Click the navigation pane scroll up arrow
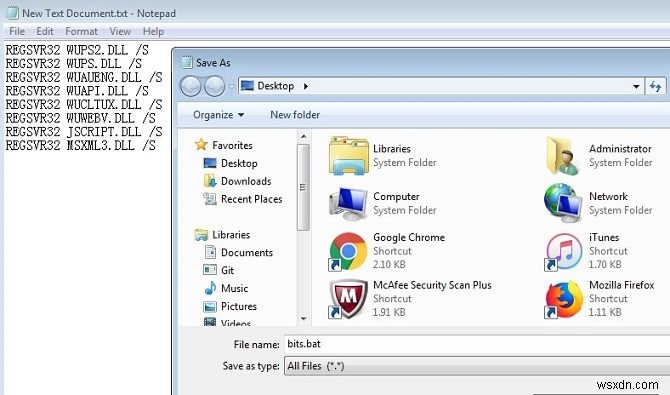Image resolution: width=670 pixels, height=395 pixels. (x=303, y=136)
